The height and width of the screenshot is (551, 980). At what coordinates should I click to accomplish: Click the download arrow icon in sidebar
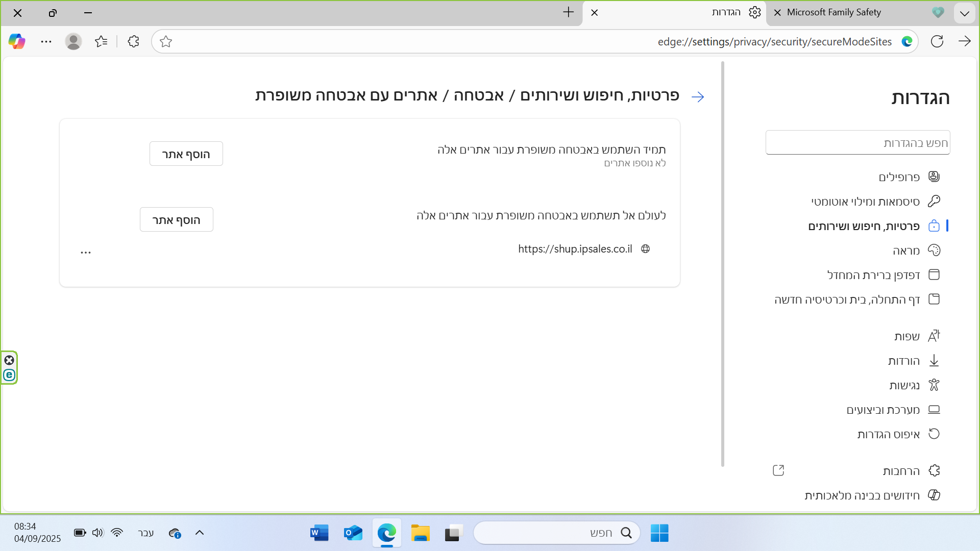coord(934,361)
